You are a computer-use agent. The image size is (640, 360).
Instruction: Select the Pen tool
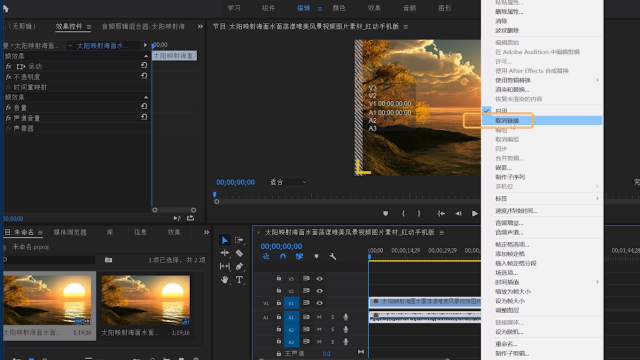coord(239,267)
